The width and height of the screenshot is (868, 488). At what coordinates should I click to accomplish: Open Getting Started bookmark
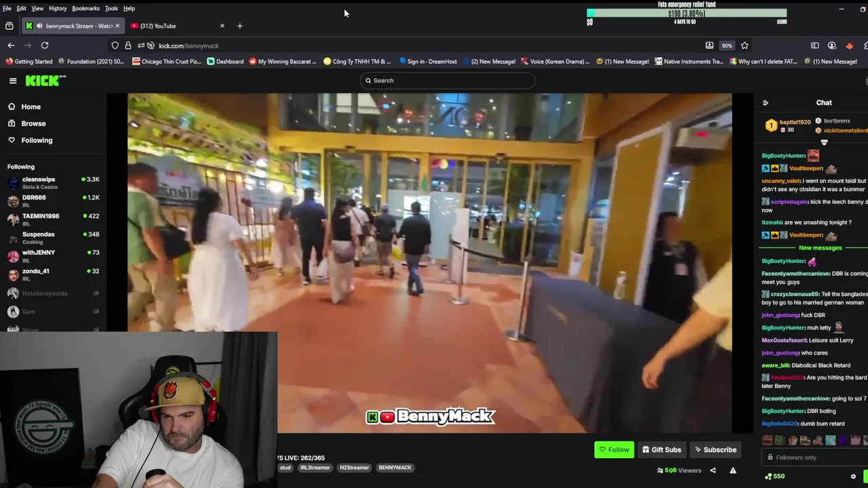point(28,62)
